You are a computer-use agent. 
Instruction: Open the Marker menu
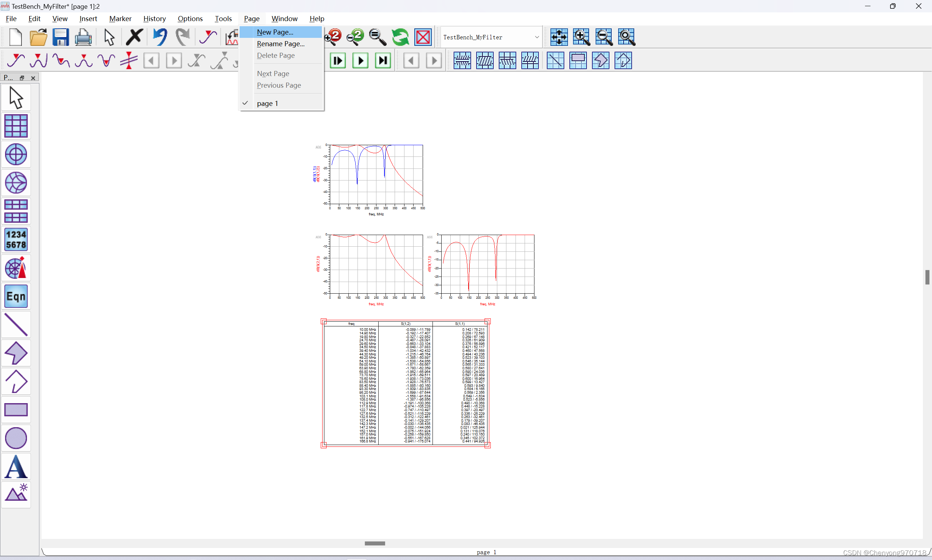120,19
